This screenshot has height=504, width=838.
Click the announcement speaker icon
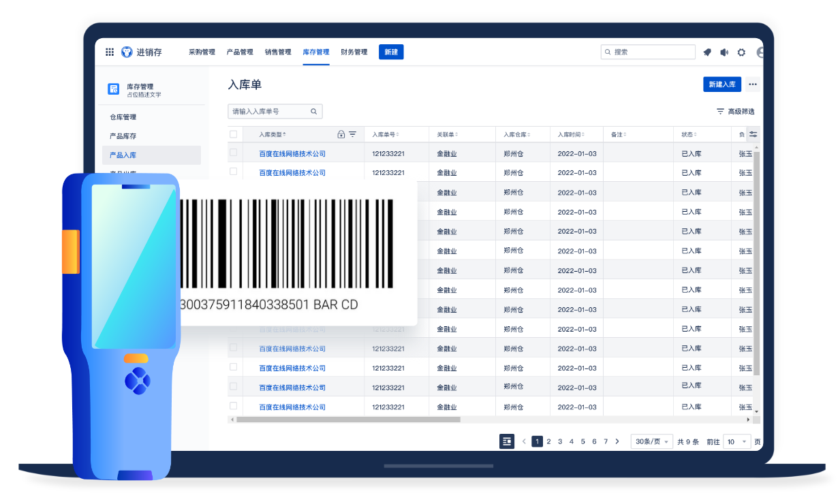pos(724,52)
